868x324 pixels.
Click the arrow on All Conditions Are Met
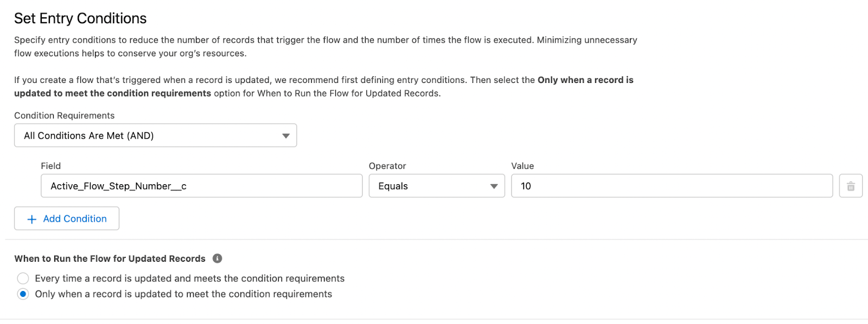tap(286, 135)
